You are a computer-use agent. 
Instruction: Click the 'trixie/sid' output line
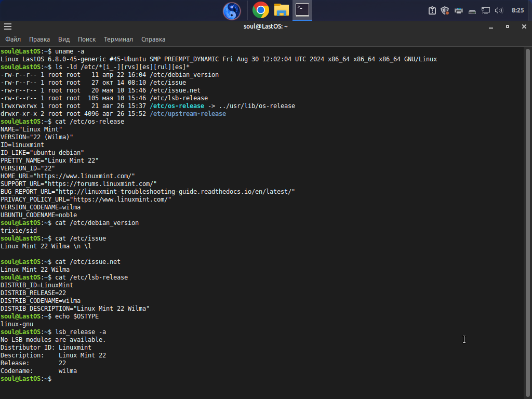[x=18, y=231]
